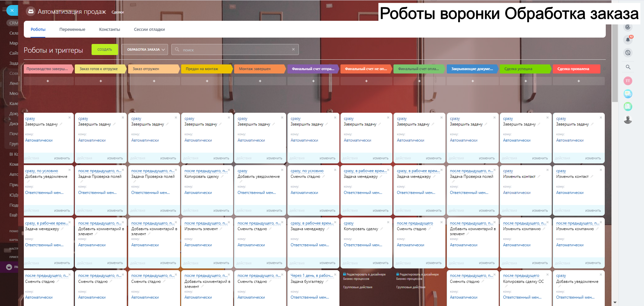This screenshot has width=644, height=306.
Task: Clear the поиск field with its X
Action: pos(293,49)
